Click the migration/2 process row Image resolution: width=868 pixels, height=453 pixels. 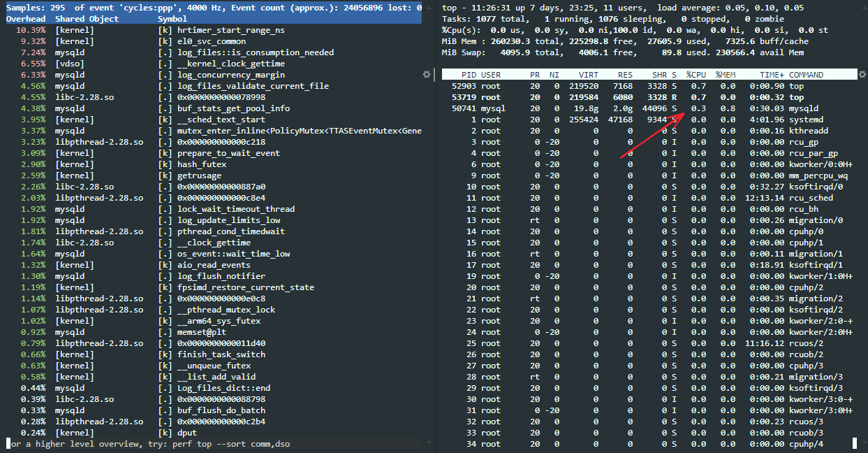[x=649, y=299]
